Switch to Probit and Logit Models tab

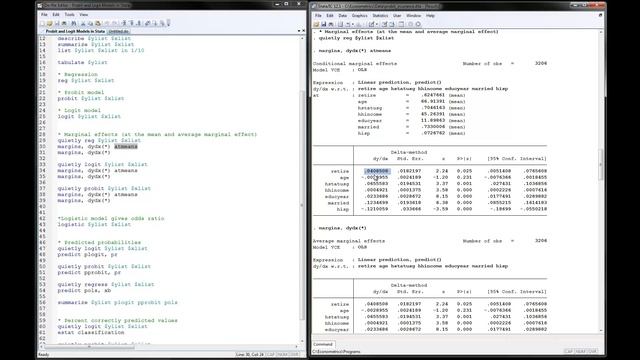point(75,31)
